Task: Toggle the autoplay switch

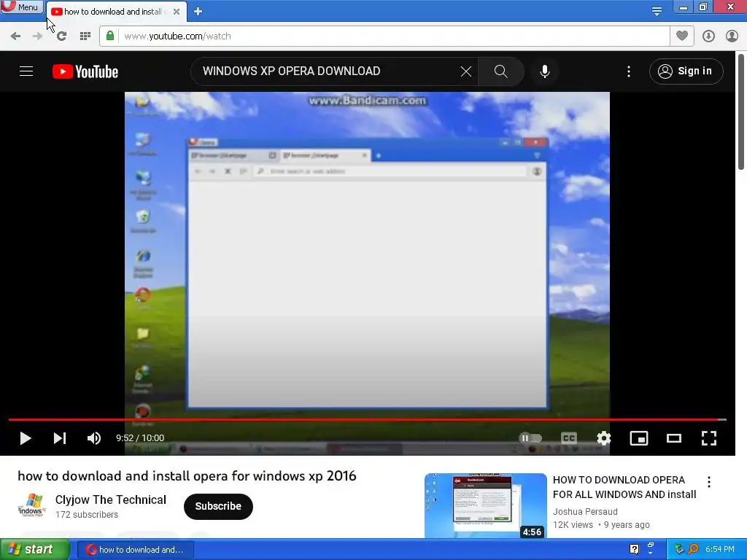Action: coord(530,438)
